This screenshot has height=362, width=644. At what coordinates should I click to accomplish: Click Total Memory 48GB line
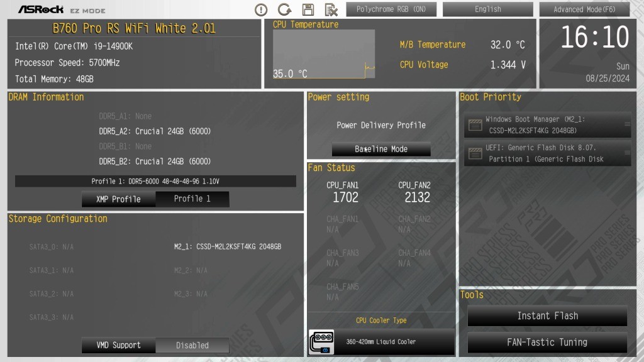pyautogui.click(x=54, y=79)
